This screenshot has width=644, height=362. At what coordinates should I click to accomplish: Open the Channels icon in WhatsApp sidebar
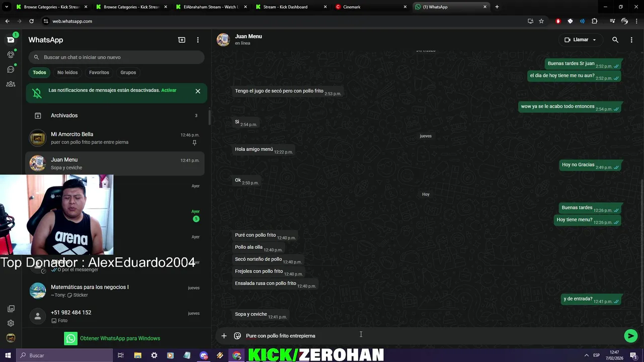tap(11, 69)
